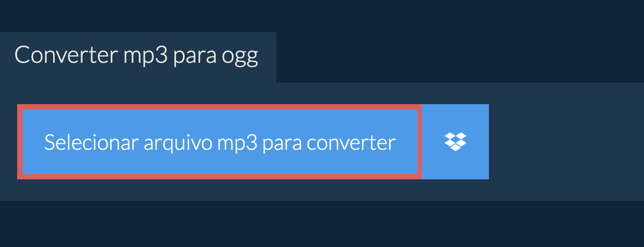Choose an mp3 file to convert
Screen dimensions: 644x247
point(219,142)
